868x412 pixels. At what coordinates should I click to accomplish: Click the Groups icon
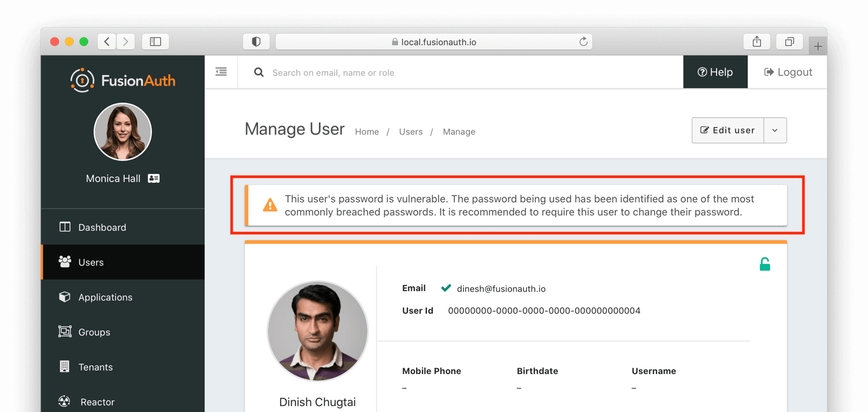pyautogui.click(x=65, y=331)
